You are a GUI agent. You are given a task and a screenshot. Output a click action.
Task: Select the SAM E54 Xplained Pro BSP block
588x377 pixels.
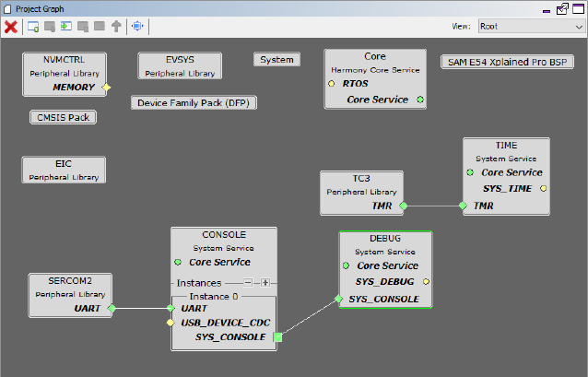pyautogui.click(x=508, y=63)
